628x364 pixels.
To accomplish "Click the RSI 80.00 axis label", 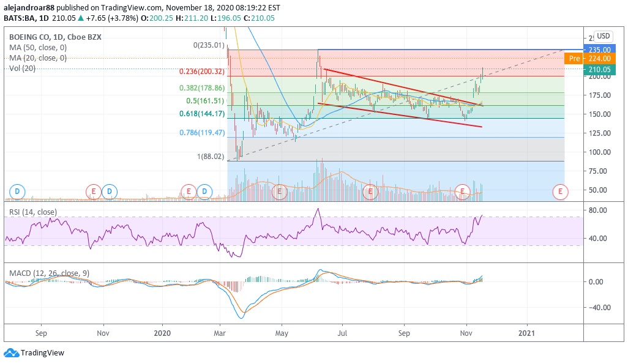I will click(598, 210).
